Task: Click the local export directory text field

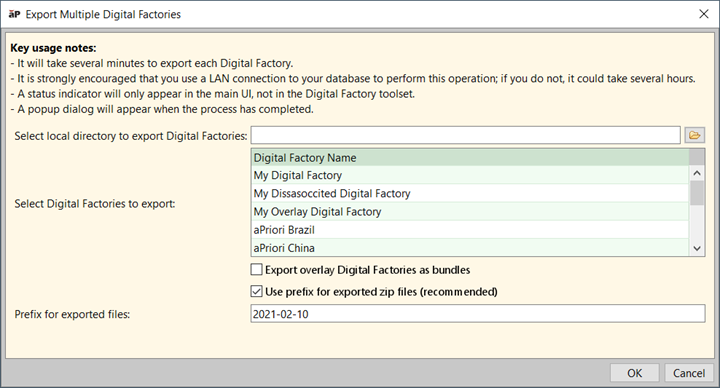Action: tap(465, 135)
